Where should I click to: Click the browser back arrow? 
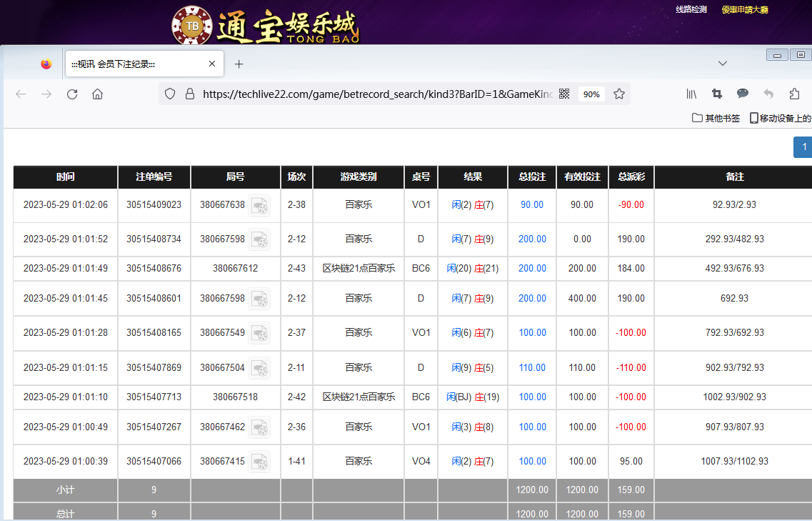21,94
